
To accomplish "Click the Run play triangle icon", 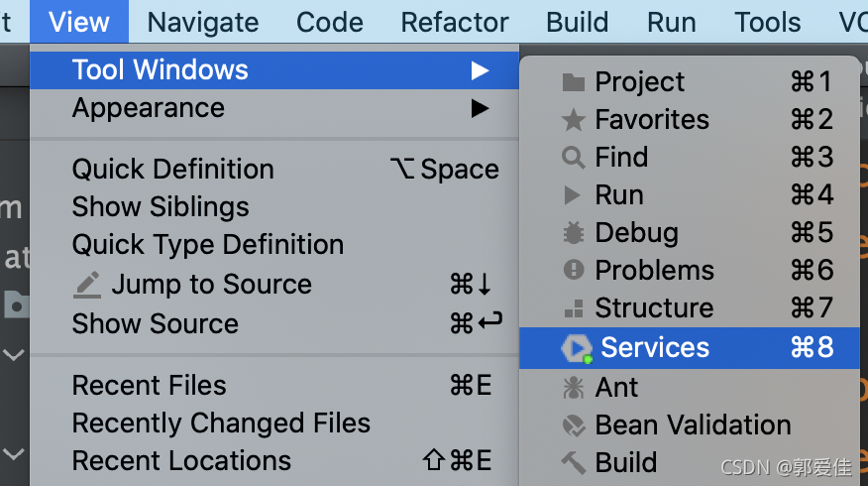I will tap(573, 195).
